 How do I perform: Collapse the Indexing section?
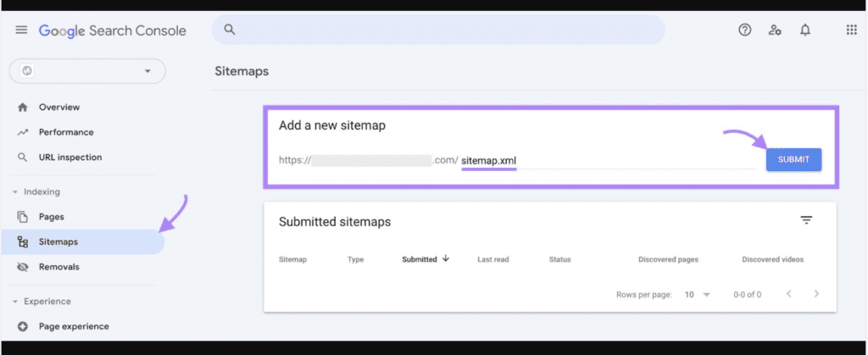pos(36,191)
